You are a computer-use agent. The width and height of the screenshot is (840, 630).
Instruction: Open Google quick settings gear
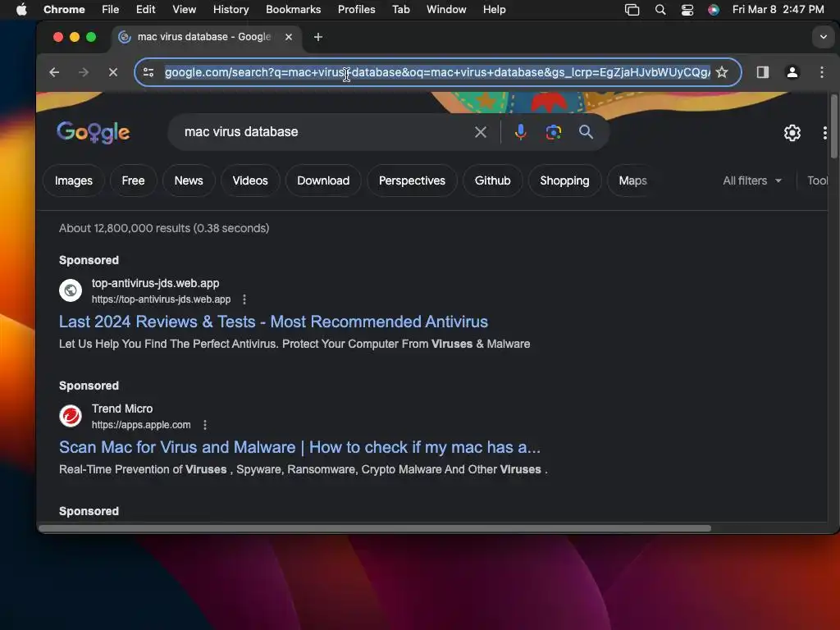[792, 133]
